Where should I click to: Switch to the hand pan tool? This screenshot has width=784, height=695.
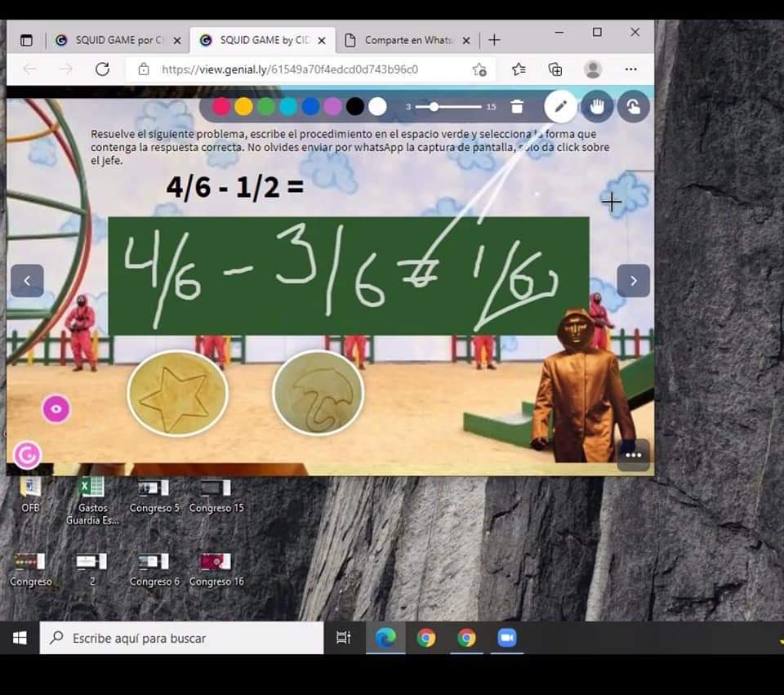597,106
